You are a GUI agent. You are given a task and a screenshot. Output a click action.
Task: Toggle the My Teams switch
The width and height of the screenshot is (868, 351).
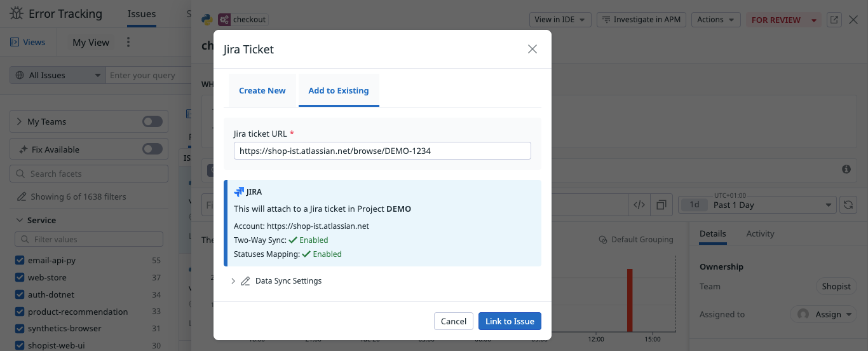[x=152, y=121]
